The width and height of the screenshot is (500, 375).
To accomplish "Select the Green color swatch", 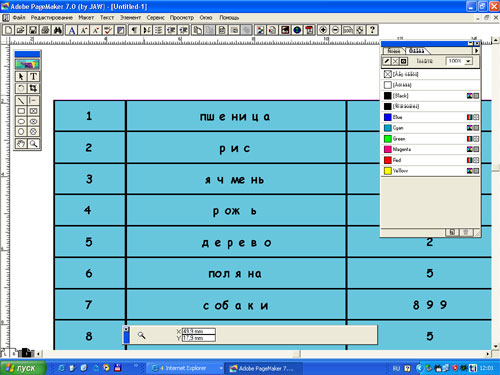I will [x=430, y=139].
